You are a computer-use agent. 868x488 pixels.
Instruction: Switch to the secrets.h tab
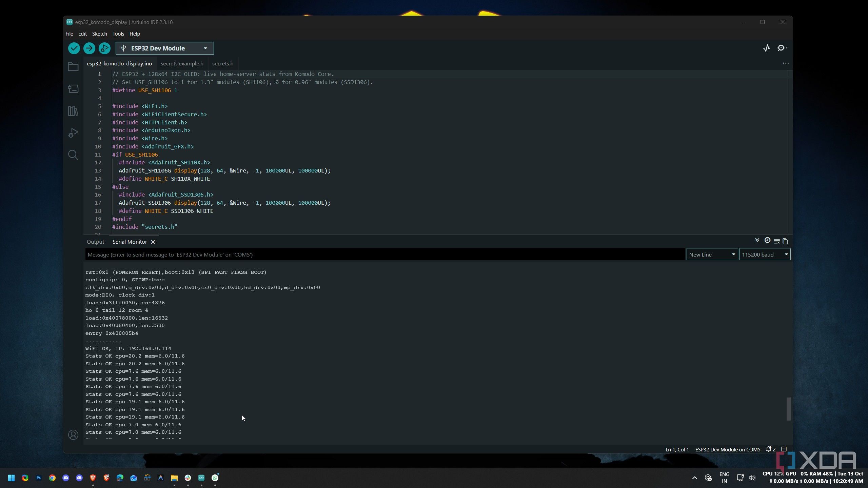(x=223, y=64)
